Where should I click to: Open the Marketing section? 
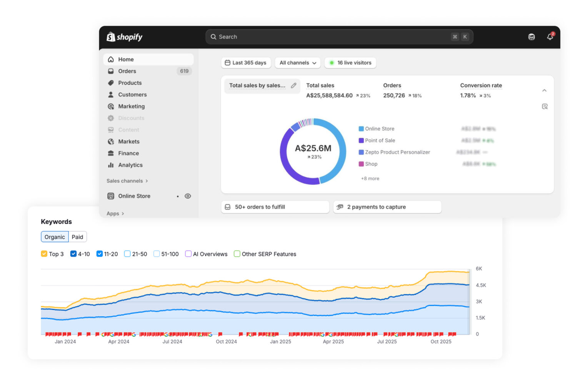(x=132, y=106)
